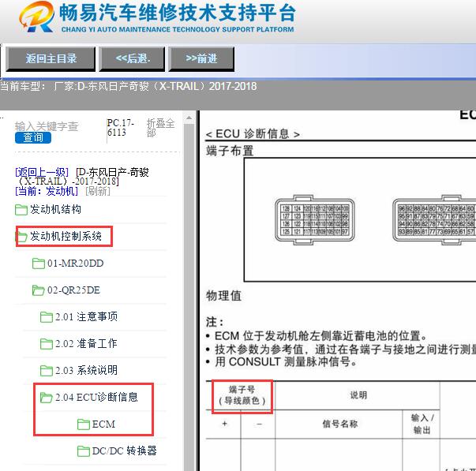Click the sidebar scrollbar up arrow
Image resolution: width=476 pixels, height=471 pixels.
(x=189, y=118)
